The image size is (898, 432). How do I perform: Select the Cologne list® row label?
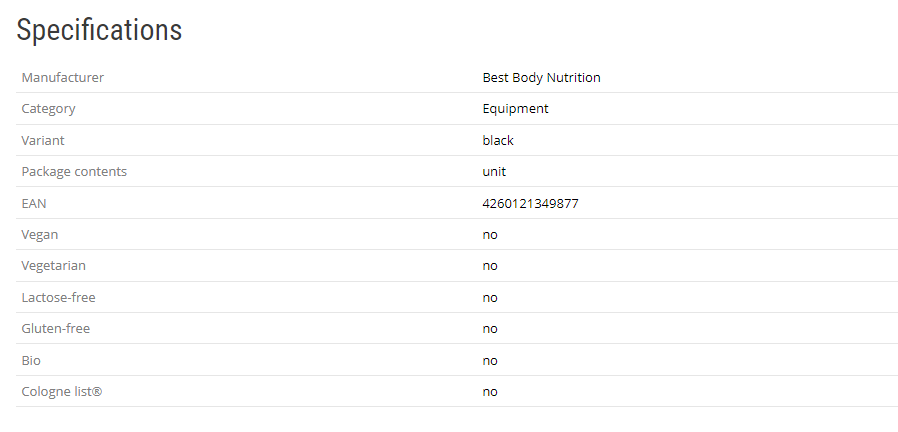tap(62, 391)
